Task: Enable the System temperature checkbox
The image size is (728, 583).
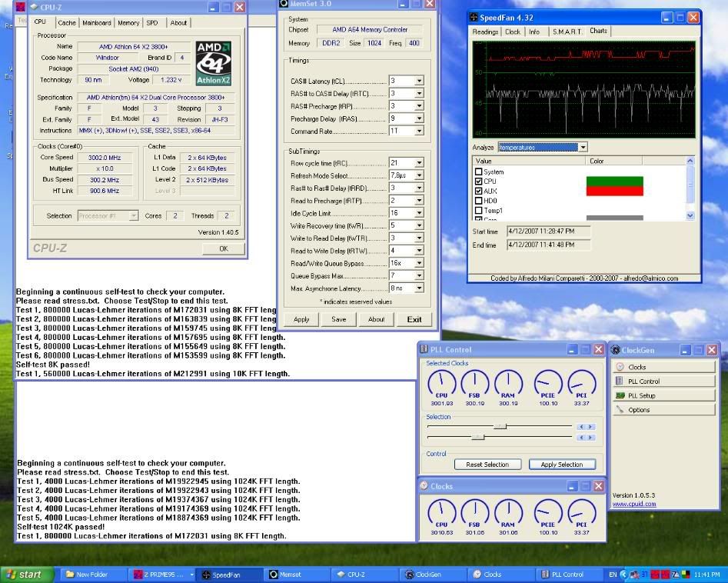Action: pyautogui.click(x=479, y=172)
